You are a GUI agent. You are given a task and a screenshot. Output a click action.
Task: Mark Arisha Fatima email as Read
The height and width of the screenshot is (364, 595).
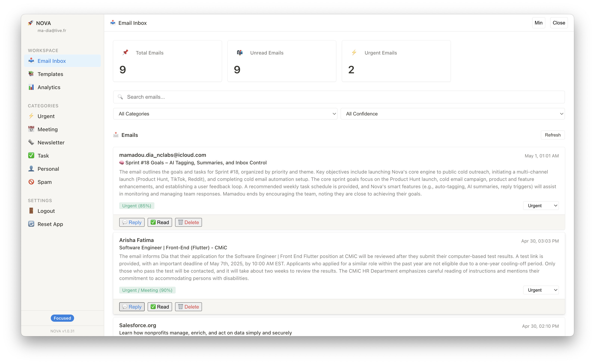[x=160, y=306]
